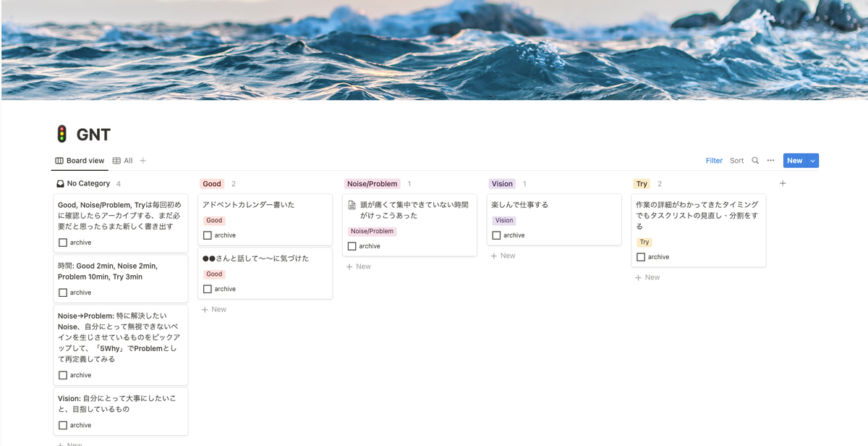The width and height of the screenshot is (868, 446).
Task: Add new card under Noise/Problem column
Action: pyautogui.click(x=359, y=266)
